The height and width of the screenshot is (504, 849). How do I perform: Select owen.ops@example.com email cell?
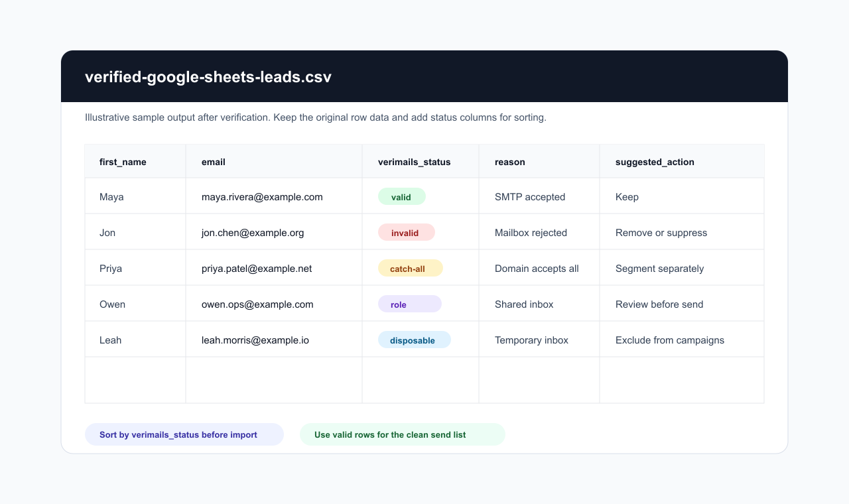pos(274,304)
